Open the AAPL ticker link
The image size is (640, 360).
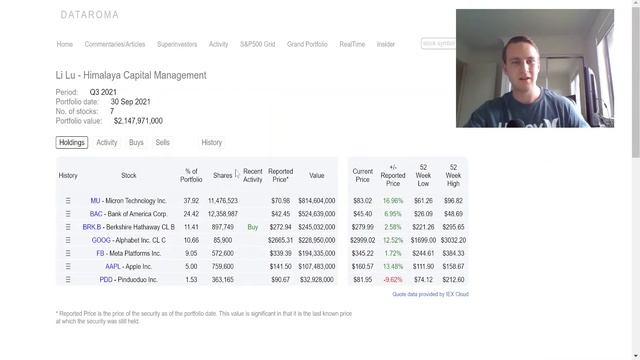point(113,266)
